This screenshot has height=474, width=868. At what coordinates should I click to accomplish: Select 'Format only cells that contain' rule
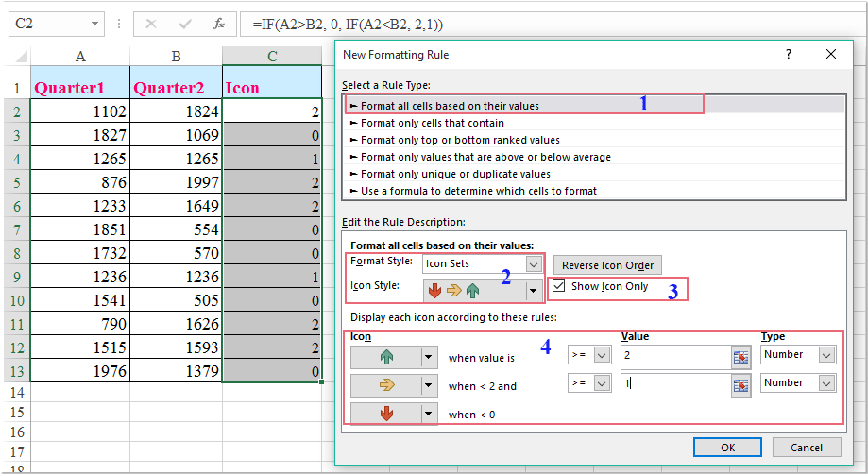tap(432, 123)
